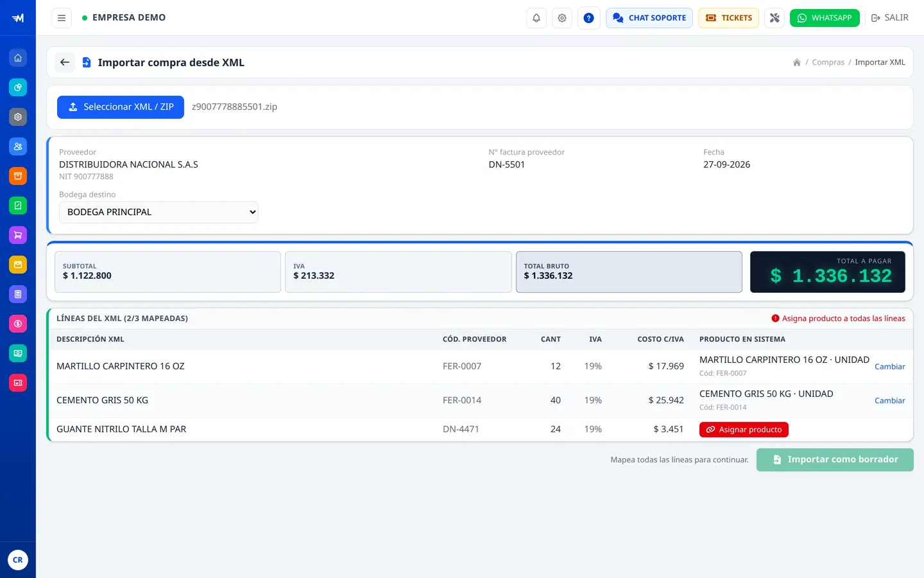This screenshot has width=924, height=578.
Task: Open the blue help question icon
Action: (x=588, y=18)
